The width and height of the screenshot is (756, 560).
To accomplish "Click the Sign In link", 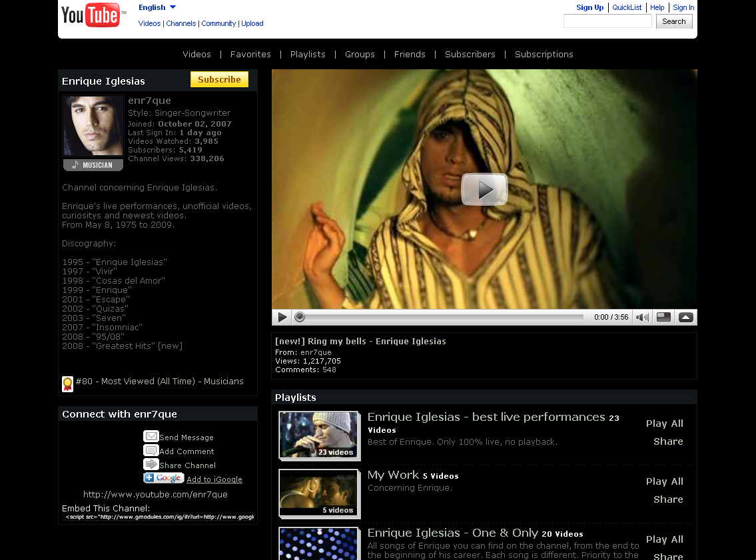I will (683, 7).
